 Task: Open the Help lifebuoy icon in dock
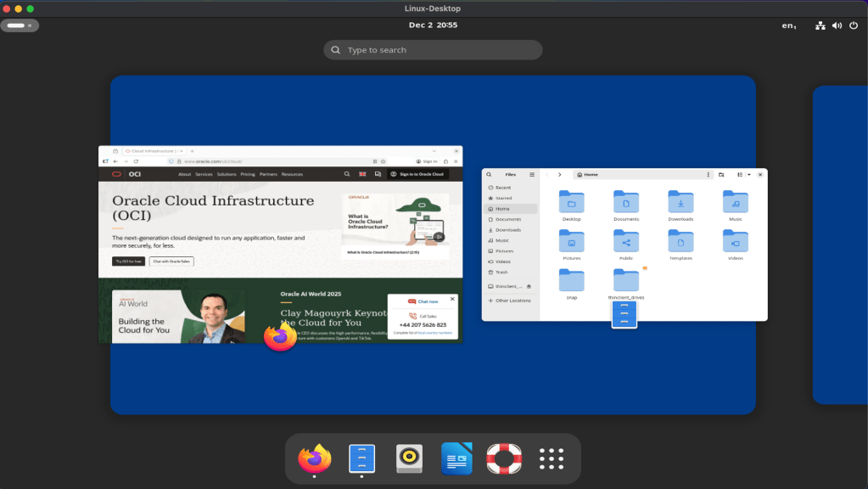[504, 459]
